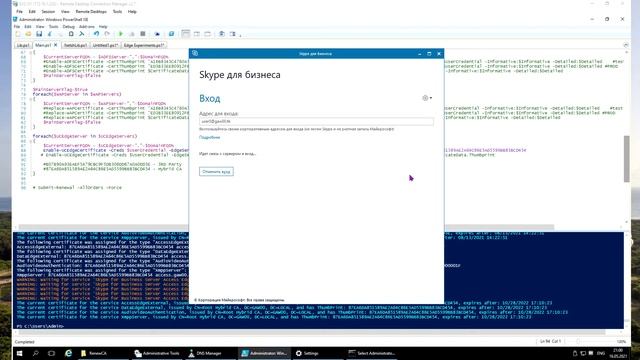
Task: Click New script icon in PowerShell ISE toolbar
Action: pos(18,34)
